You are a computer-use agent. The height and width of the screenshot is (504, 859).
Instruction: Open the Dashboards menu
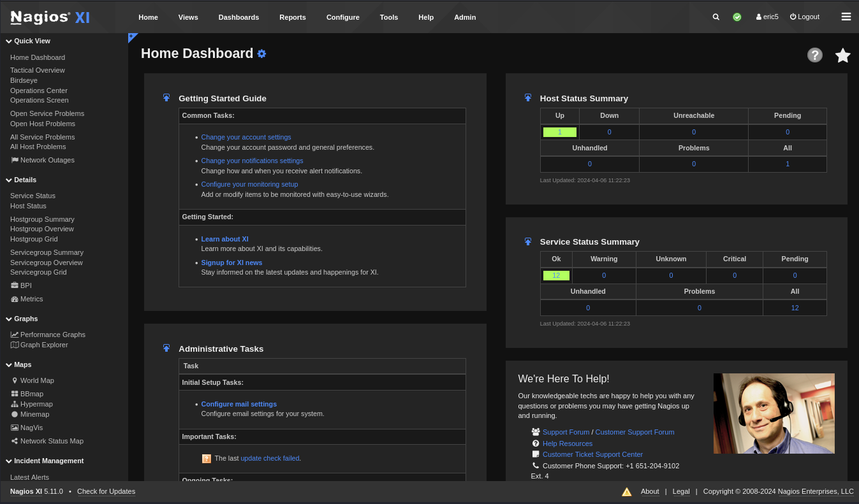pos(239,17)
